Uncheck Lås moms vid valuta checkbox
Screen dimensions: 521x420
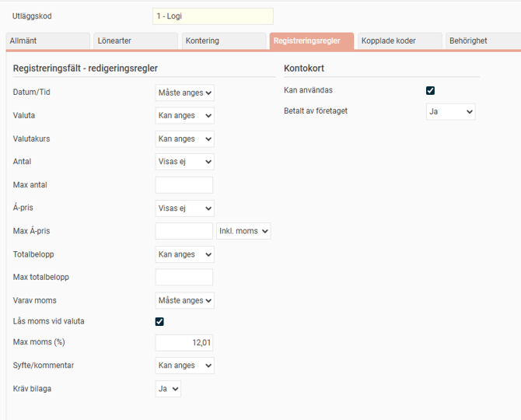[160, 321]
